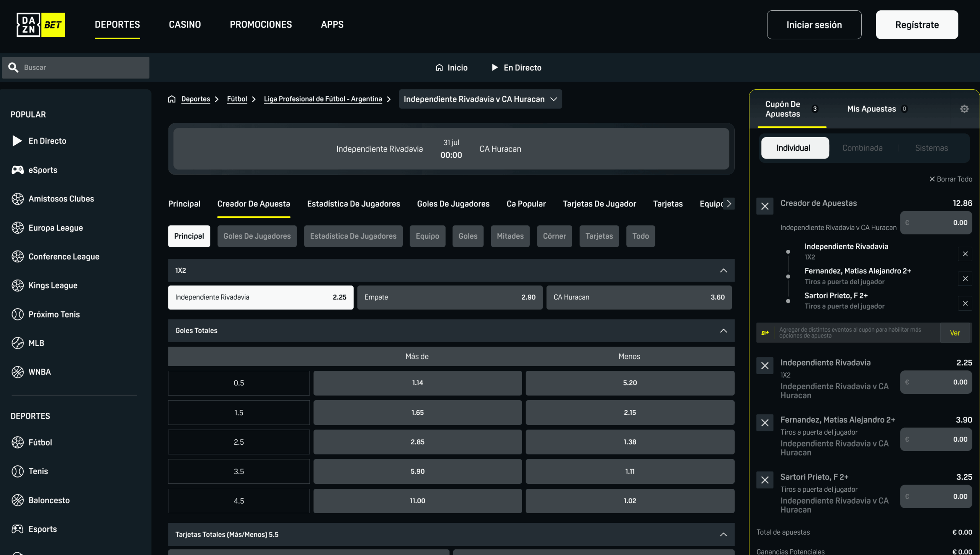This screenshot has width=980, height=555.
Task: Filter by Mitades markets chip
Action: 510,236
